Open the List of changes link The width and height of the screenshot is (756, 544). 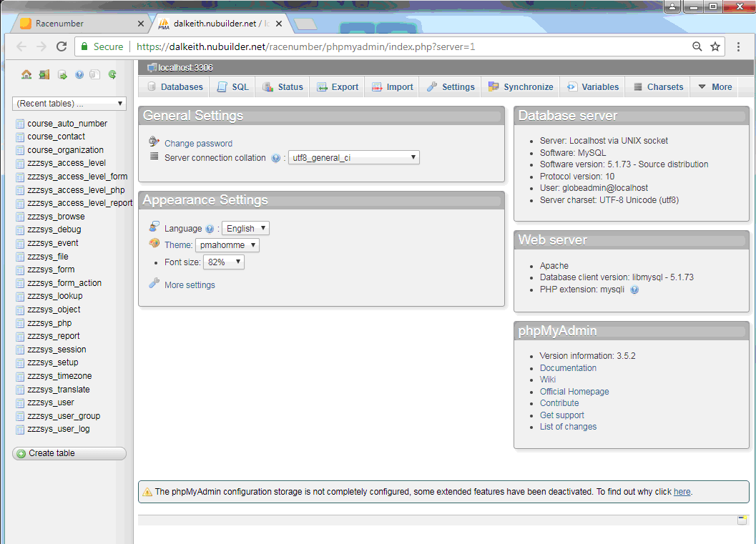coord(568,427)
